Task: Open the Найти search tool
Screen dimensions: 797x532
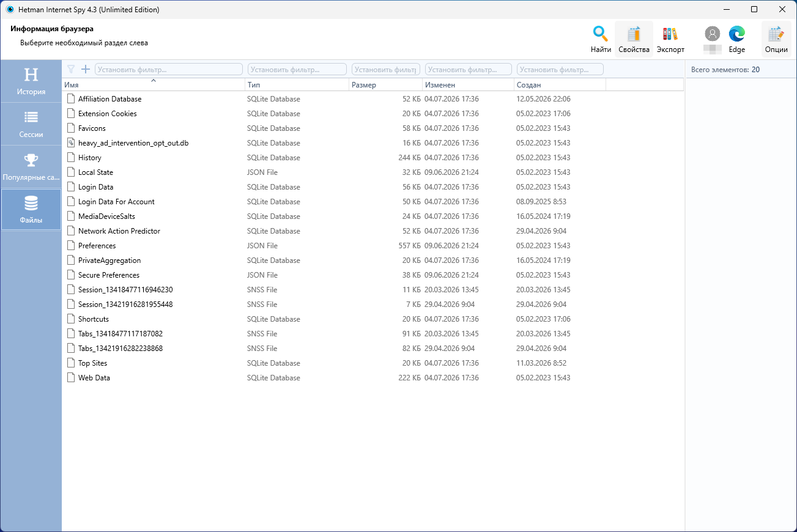Action: 601,39
